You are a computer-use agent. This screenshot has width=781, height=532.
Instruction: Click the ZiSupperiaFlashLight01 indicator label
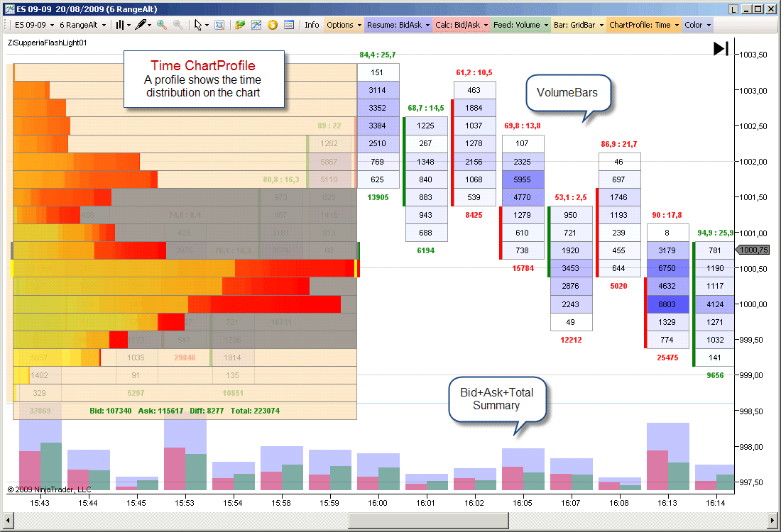[48, 43]
